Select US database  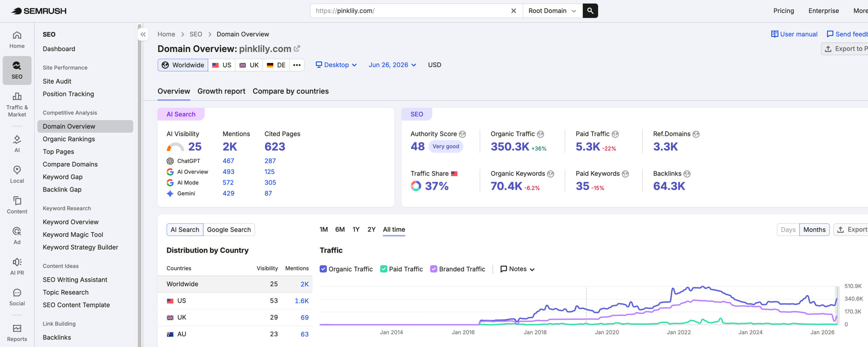point(222,65)
